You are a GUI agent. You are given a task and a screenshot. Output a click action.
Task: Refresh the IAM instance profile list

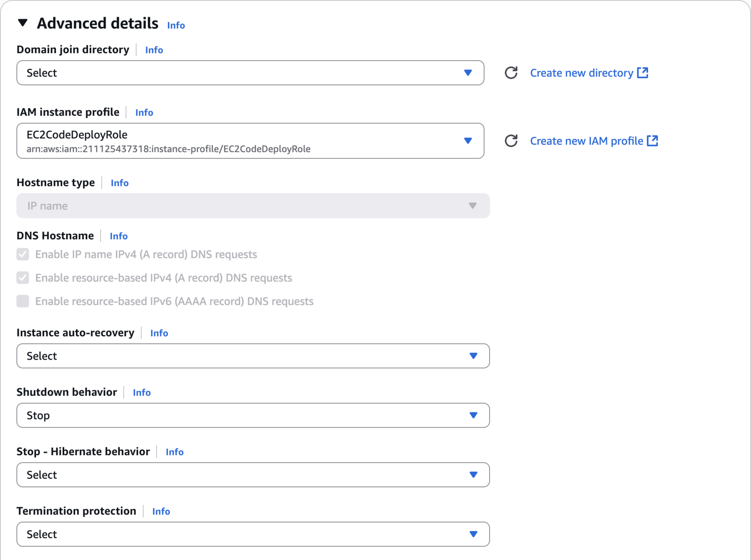511,141
